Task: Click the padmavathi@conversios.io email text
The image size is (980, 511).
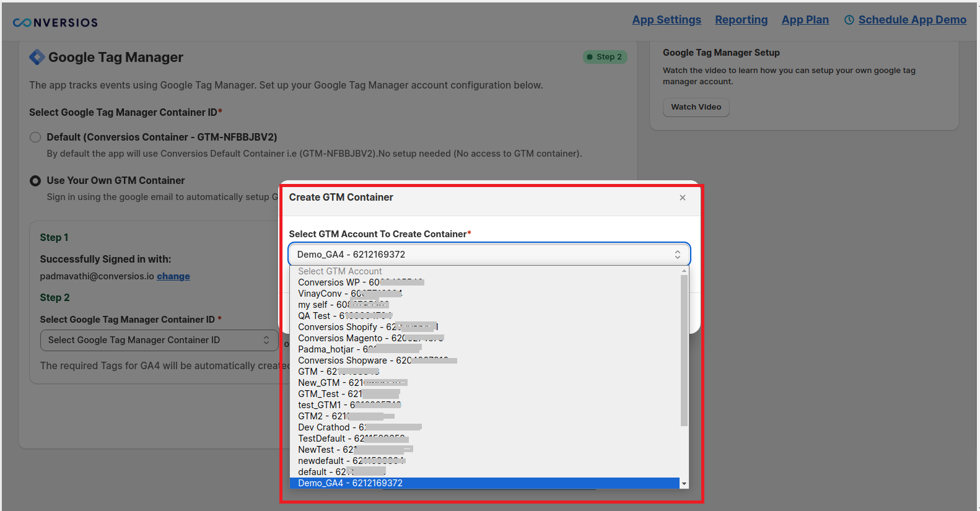Action: [x=97, y=276]
